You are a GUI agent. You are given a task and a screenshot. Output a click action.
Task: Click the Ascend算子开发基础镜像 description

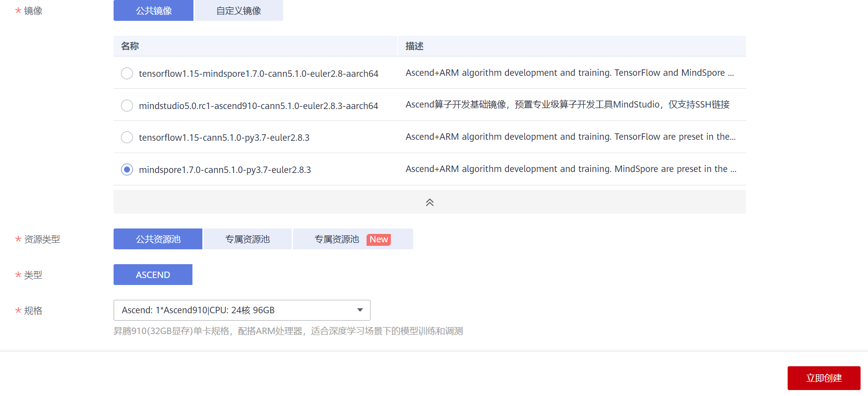pyautogui.click(x=567, y=105)
